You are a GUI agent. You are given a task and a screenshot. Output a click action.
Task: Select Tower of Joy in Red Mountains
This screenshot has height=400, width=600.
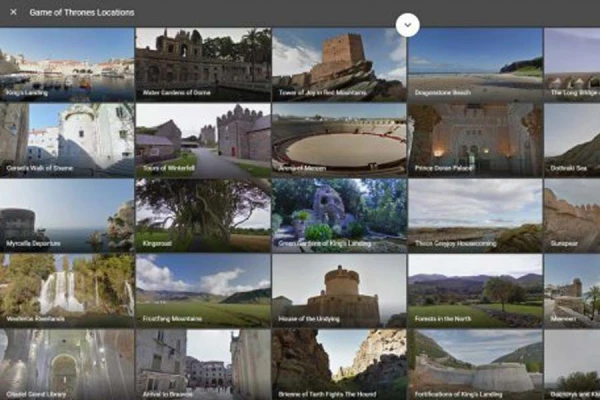339,65
